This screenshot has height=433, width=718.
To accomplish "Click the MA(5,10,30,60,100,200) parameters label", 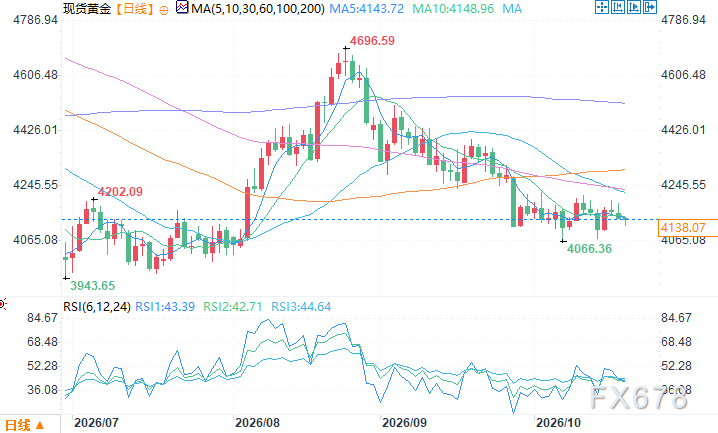I will click(258, 9).
